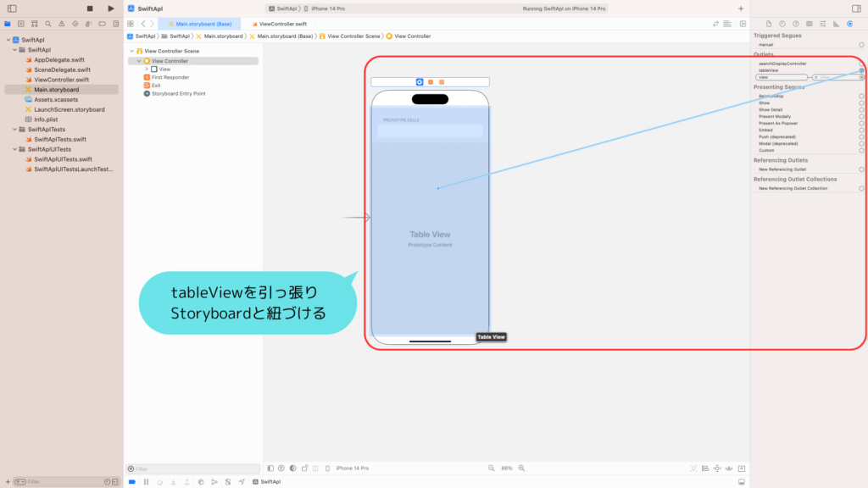Collapse the View Controller outline item
Viewport: 868px width, 488px height.
[139, 61]
